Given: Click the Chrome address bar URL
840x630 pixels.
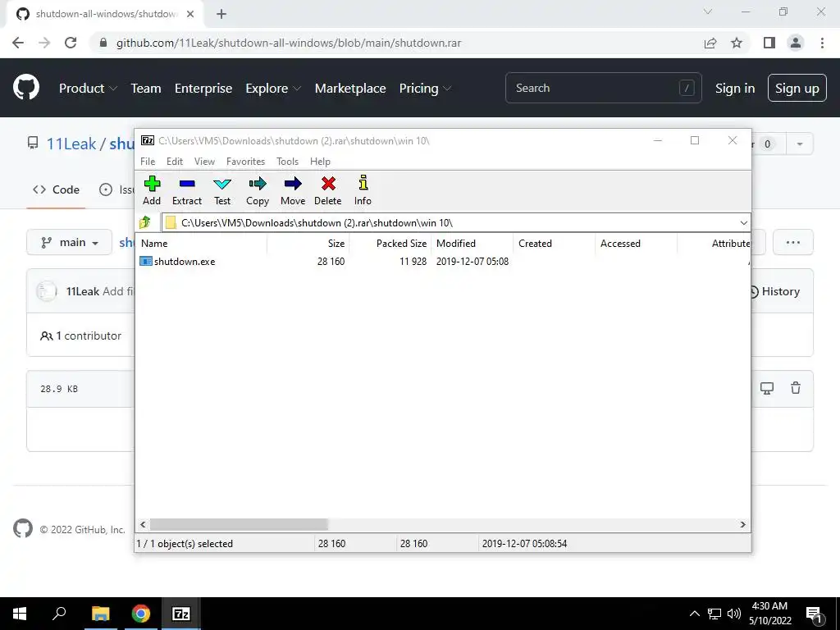Looking at the screenshot, I should click(289, 43).
